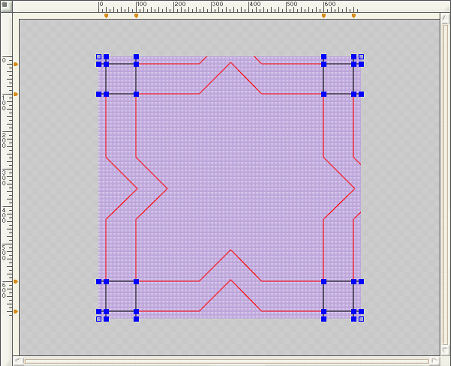Image resolution: width=451 pixels, height=366 pixels.
Task: Click the third orange marker on the top ruler
Action: (x=324, y=16)
